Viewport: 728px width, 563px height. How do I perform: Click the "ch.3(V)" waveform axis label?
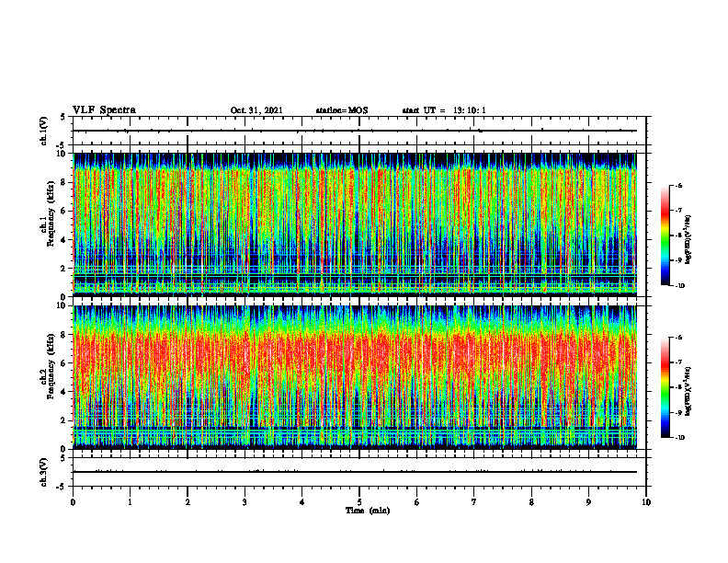(44, 472)
